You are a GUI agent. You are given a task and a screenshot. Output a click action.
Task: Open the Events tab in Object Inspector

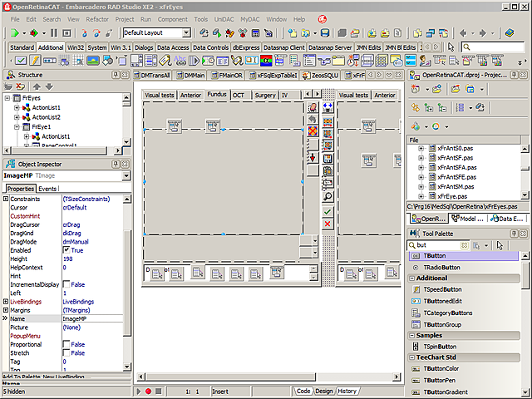(47, 189)
